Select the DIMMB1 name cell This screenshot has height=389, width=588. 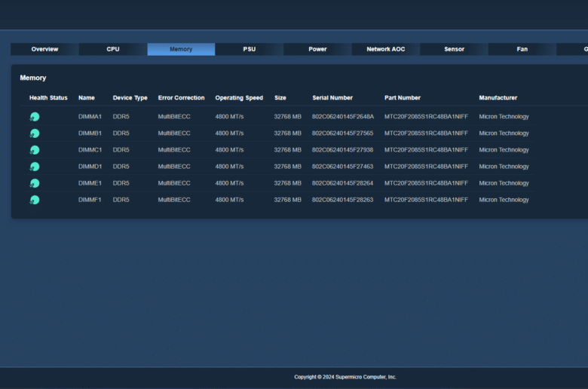tap(90, 133)
